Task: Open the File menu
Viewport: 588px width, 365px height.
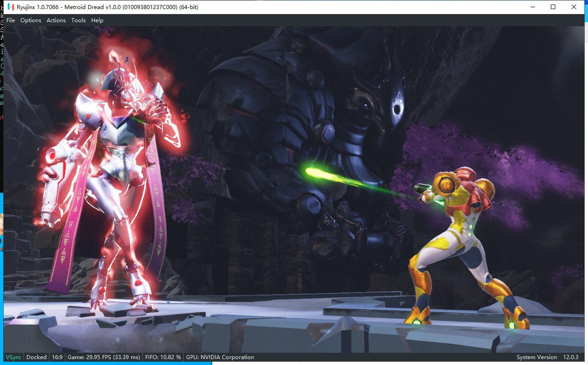Action: tap(11, 20)
